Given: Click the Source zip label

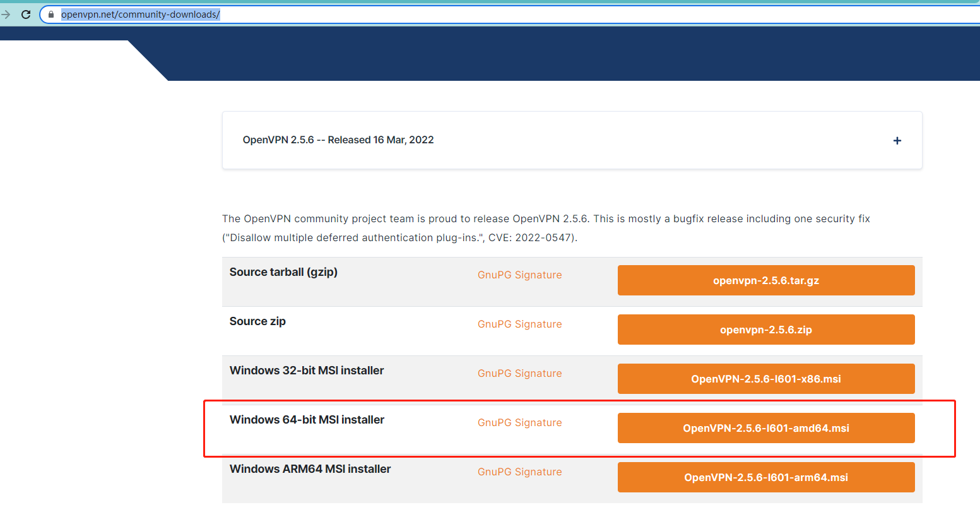Looking at the screenshot, I should tap(257, 321).
